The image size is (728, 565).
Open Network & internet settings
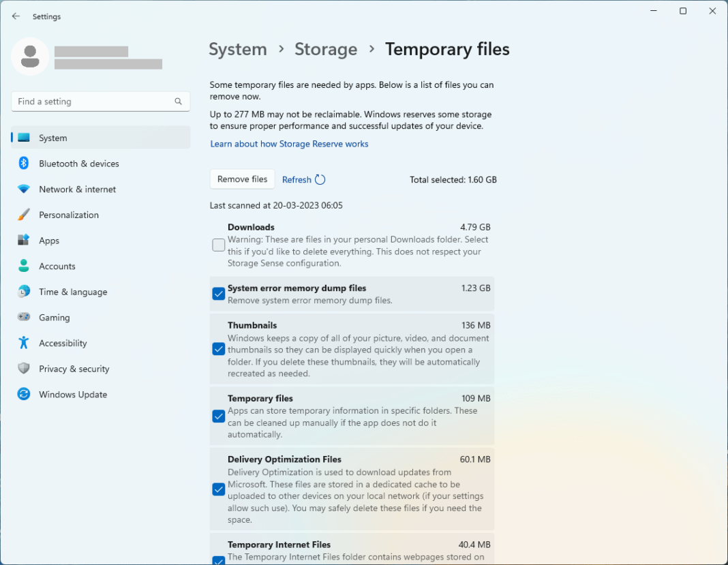pyautogui.click(x=100, y=189)
